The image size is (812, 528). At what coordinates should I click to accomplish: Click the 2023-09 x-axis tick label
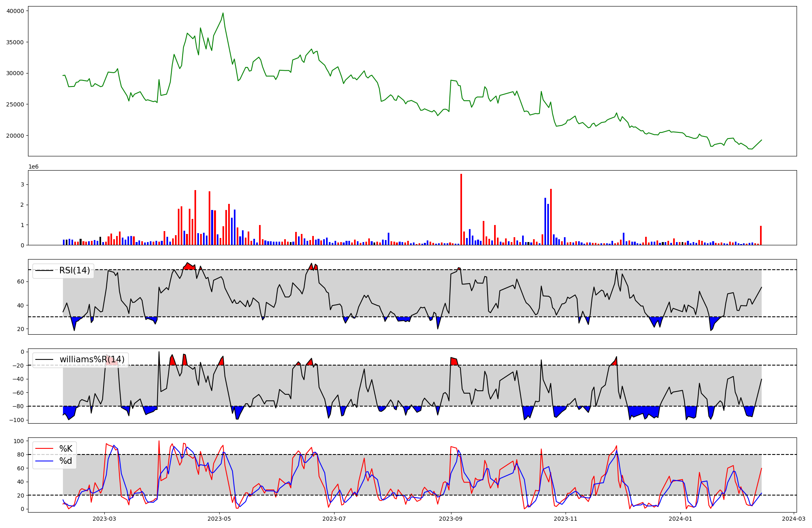[x=451, y=519]
